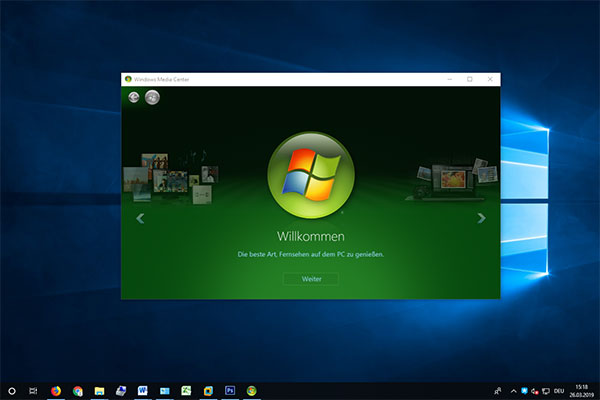Click the photo collage thumbnail on left

[x=171, y=177]
